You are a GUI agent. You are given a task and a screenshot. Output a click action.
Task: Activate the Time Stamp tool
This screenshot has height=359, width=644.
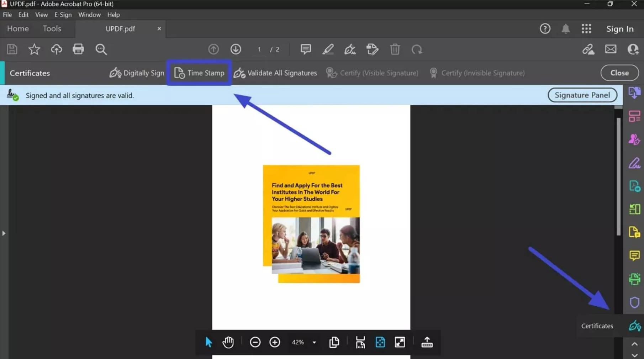click(199, 73)
